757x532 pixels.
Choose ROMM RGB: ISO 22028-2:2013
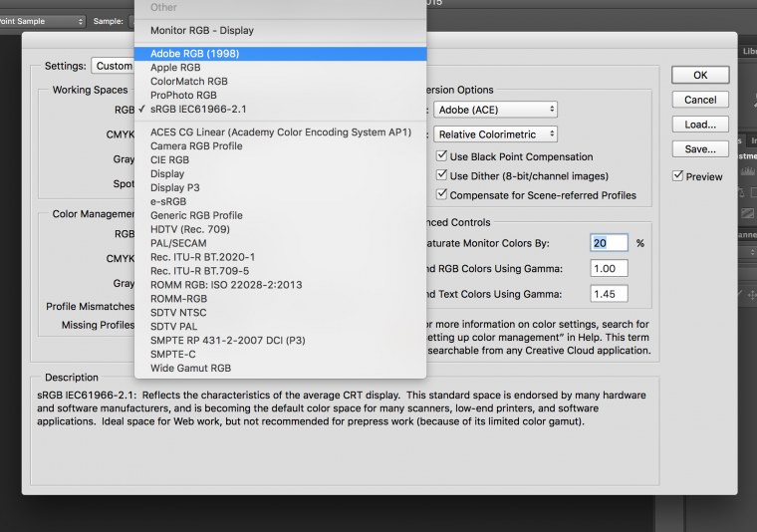pos(281,285)
